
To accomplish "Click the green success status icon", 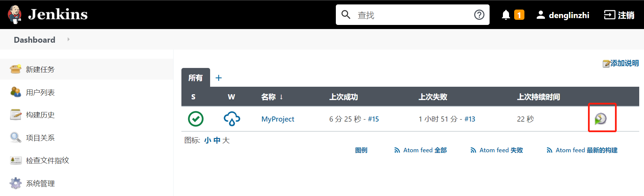I will click(196, 119).
